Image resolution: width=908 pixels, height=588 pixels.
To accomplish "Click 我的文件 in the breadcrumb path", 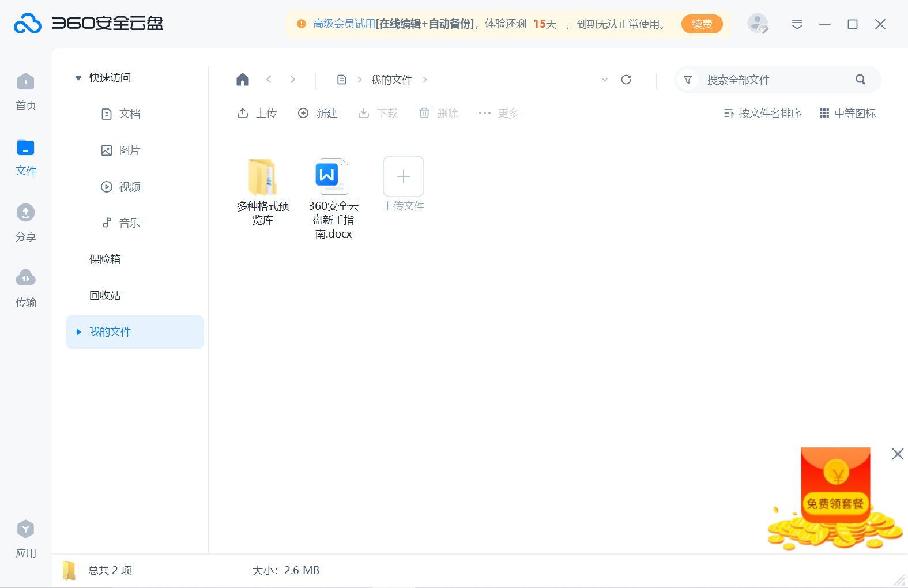I will pos(391,80).
